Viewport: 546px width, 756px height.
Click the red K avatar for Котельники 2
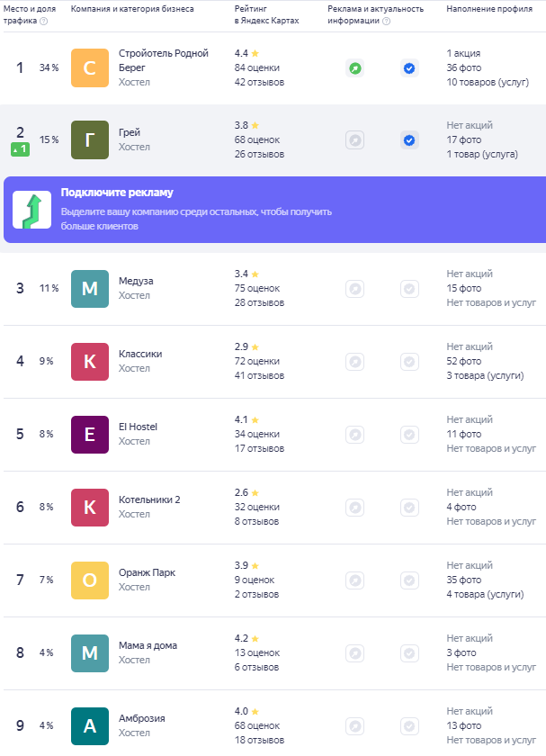90,508
